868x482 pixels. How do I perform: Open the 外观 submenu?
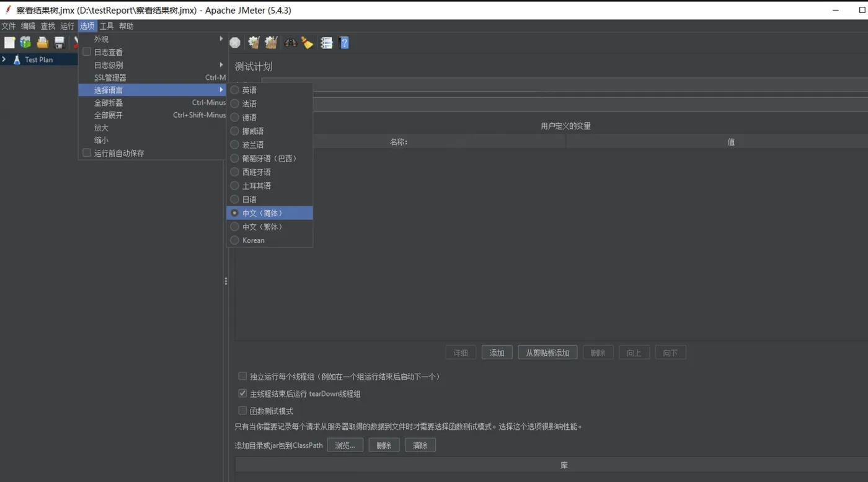pyautogui.click(x=153, y=39)
